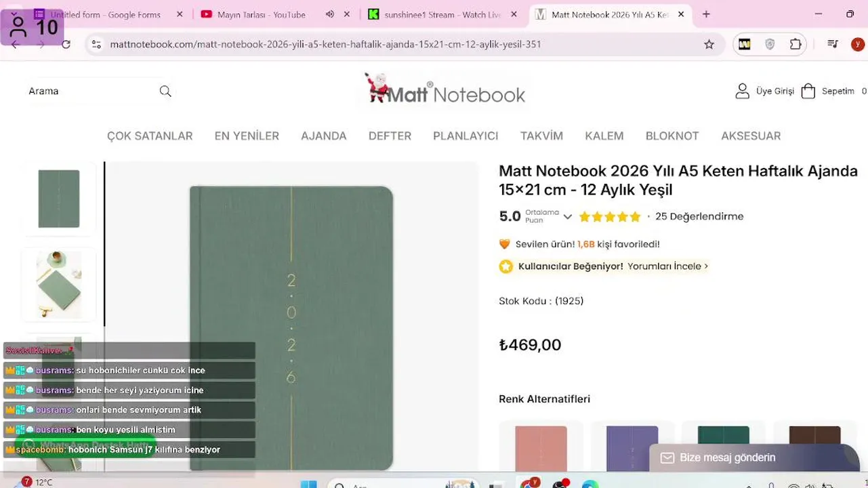Viewport: 868px width, 488px height.
Task: Open the Sepetim shopping bag icon
Action: [x=808, y=91]
